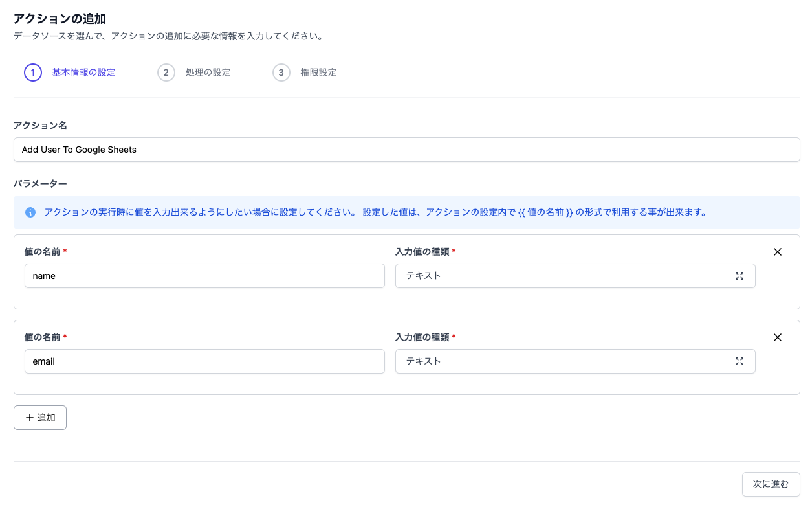Click the アクションの追加 heading
Viewport: 812px width, 516px height.
(x=60, y=19)
